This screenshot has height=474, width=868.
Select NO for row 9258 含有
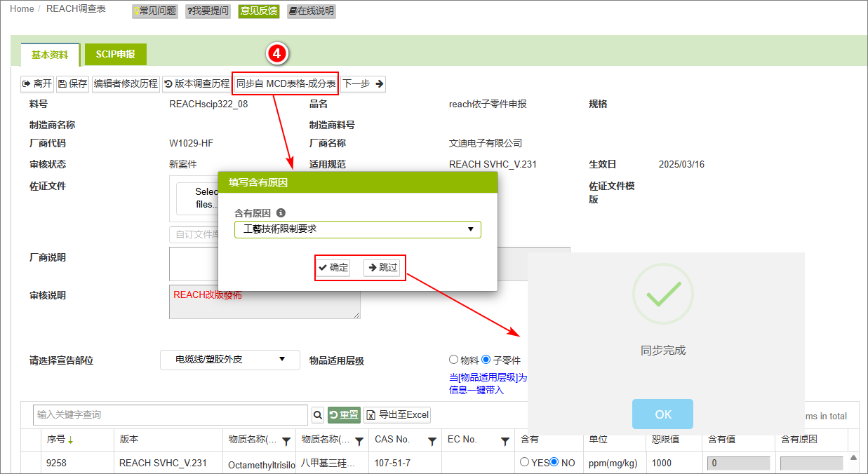point(554,462)
